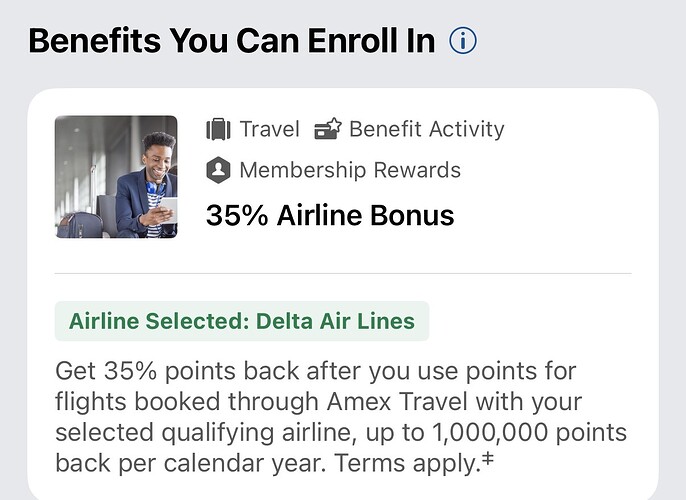Select the Travel category label

tap(269, 129)
